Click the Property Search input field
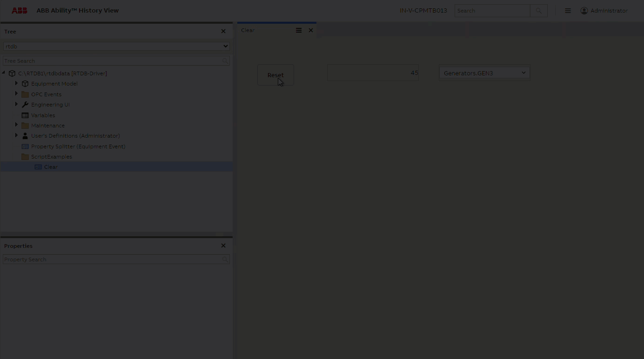 point(112,259)
